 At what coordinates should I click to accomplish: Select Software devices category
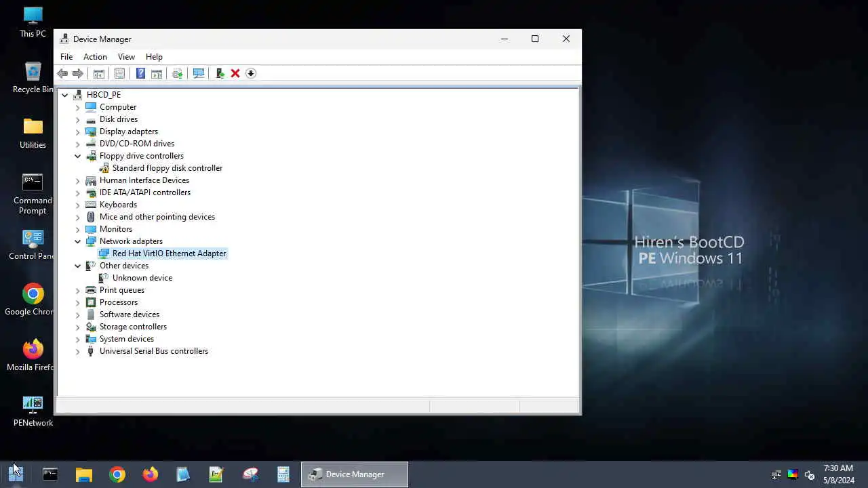coord(130,314)
